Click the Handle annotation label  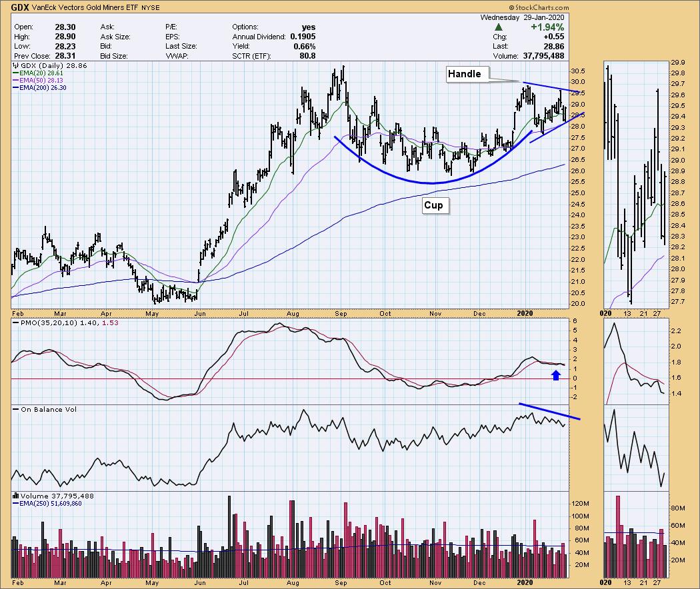coord(467,74)
